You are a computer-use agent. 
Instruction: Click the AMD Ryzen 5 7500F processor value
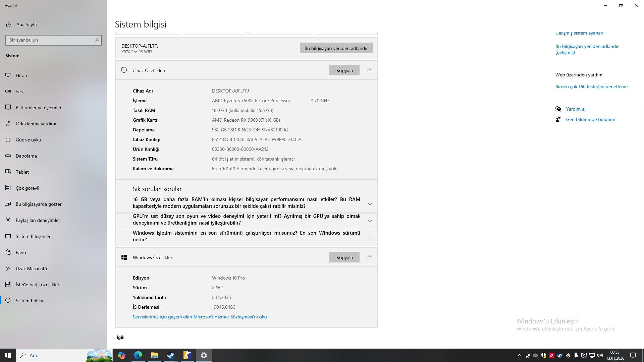251,101
